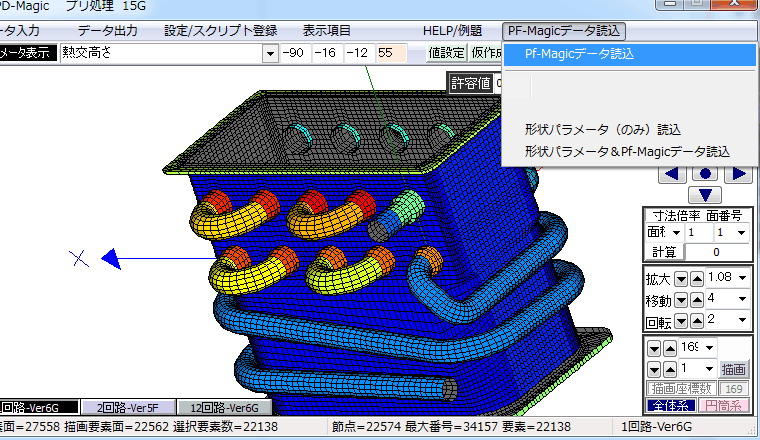Click the 回転 up arrow stepper
The width and height of the screenshot is (760, 440).
point(697,321)
